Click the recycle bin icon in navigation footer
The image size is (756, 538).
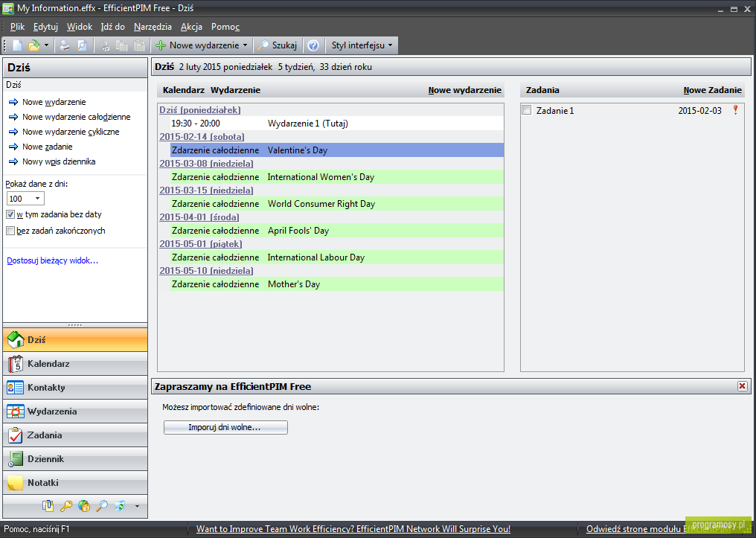tap(120, 506)
